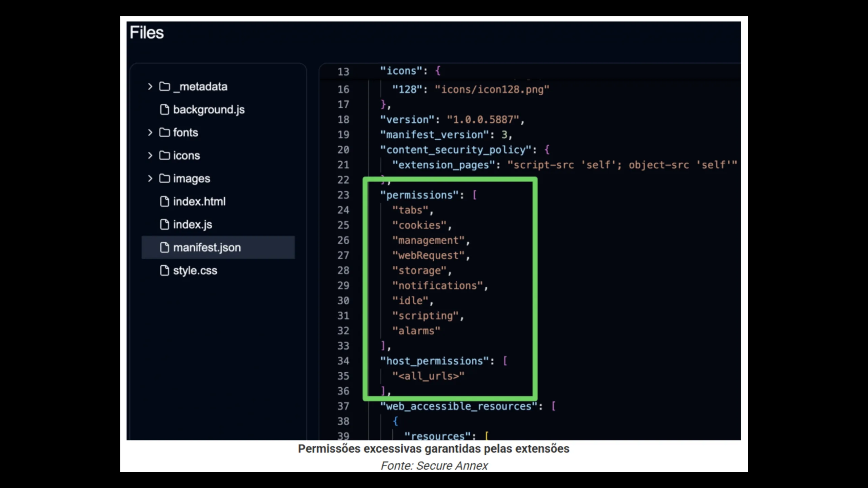Click the icons folder icon
Viewport: 868px width, 488px height.
164,156
